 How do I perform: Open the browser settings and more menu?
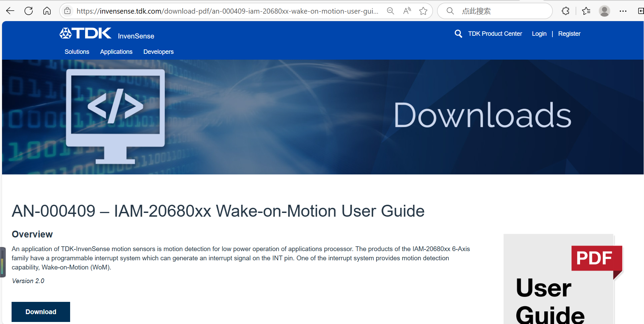coord(623,11)
